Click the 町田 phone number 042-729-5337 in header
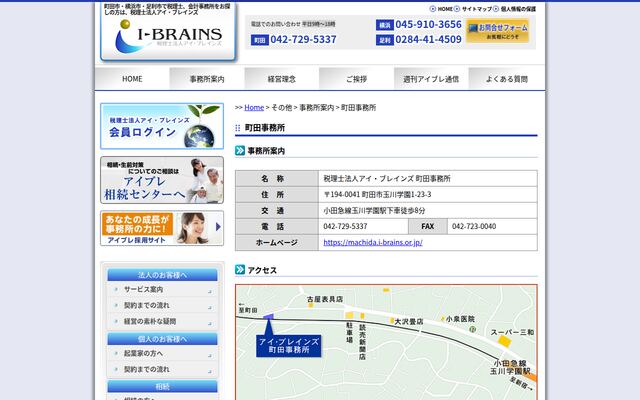Viewport: 640px width, 400px height. [x=303, y=40]
